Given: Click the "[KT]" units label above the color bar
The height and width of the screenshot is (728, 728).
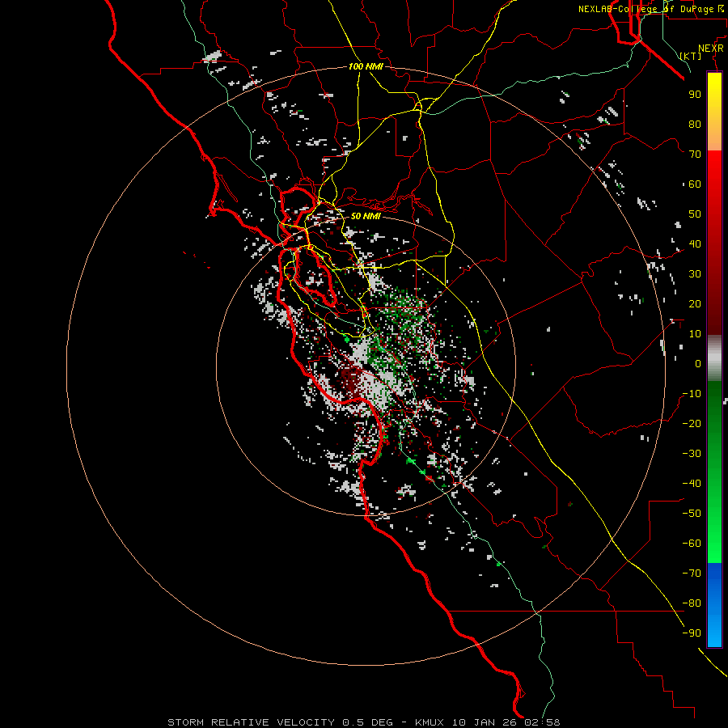Looking at the screenshot, I should (691, 56).
